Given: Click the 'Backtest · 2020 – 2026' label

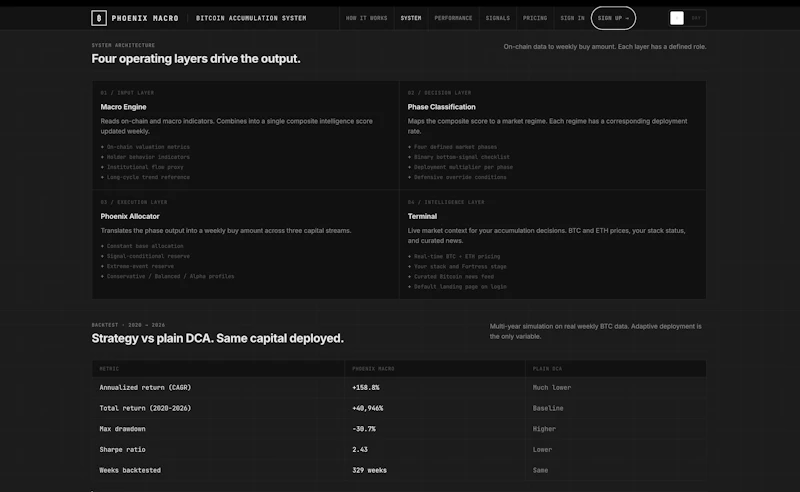Looking at the screenshot, I should click(128, 325).
